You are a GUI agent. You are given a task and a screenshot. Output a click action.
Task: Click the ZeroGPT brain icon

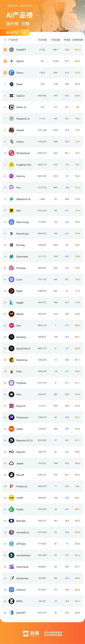tap(11, 613)
